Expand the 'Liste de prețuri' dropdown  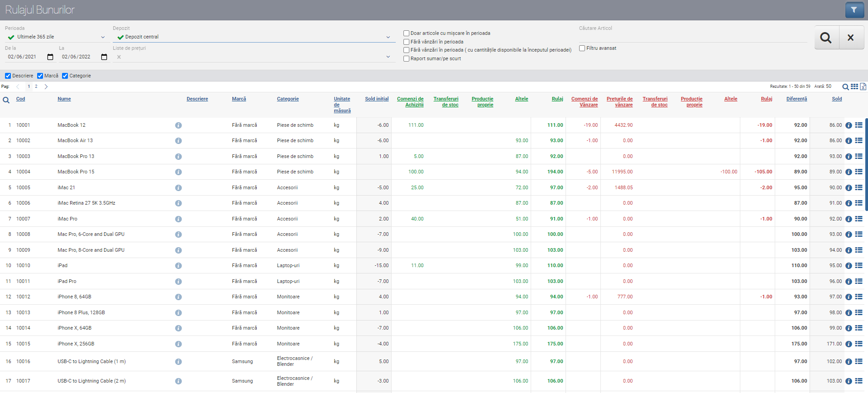388,57
